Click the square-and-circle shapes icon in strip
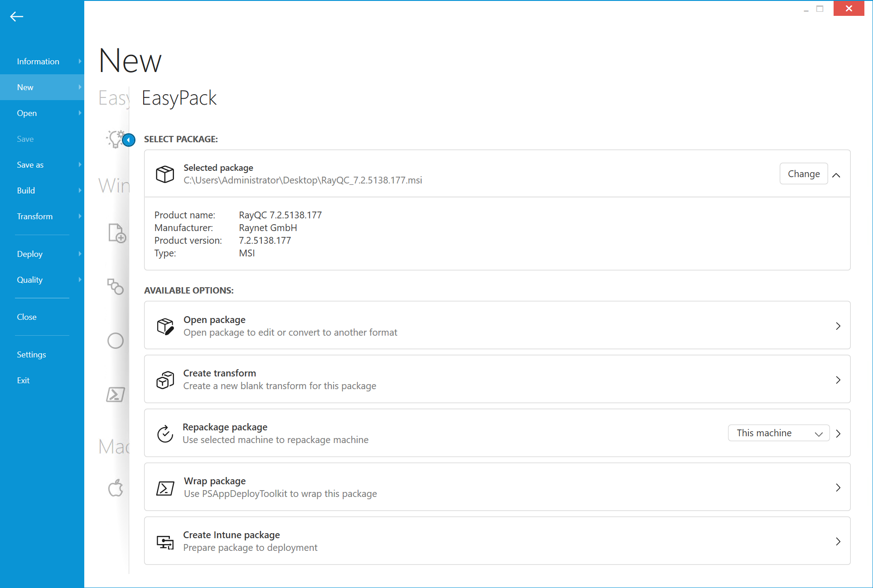The height and width of the screenshot is (588, 873). 116,287
